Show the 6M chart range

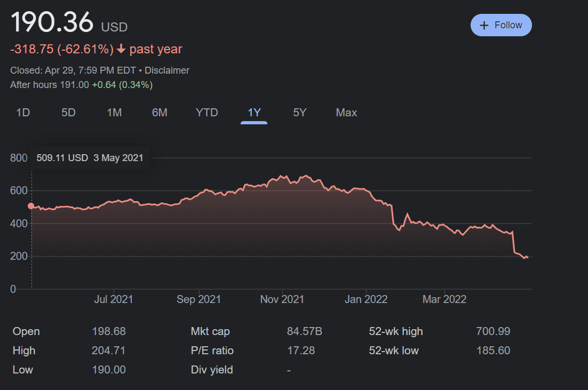[160, 113]
